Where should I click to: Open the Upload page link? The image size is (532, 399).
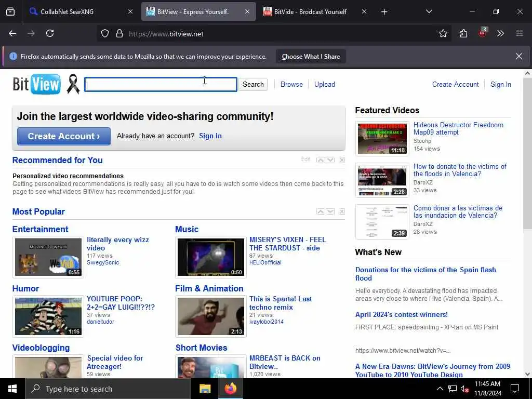(324, 84)
